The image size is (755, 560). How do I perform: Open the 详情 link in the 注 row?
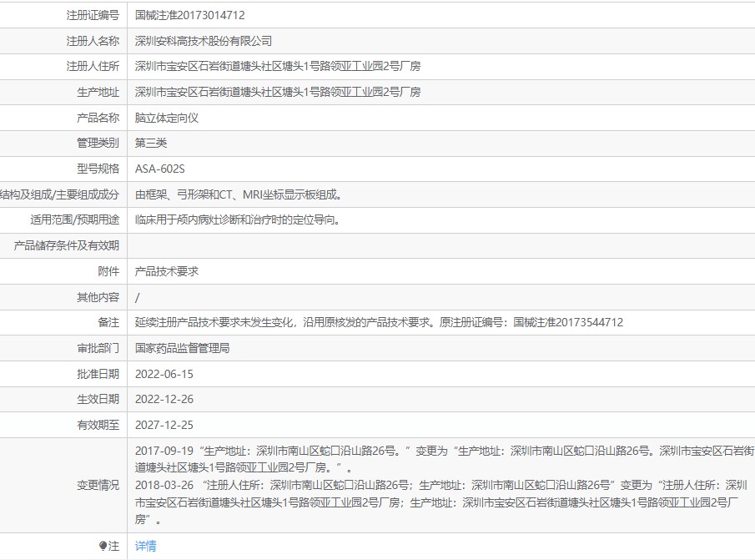coord(145,546)
